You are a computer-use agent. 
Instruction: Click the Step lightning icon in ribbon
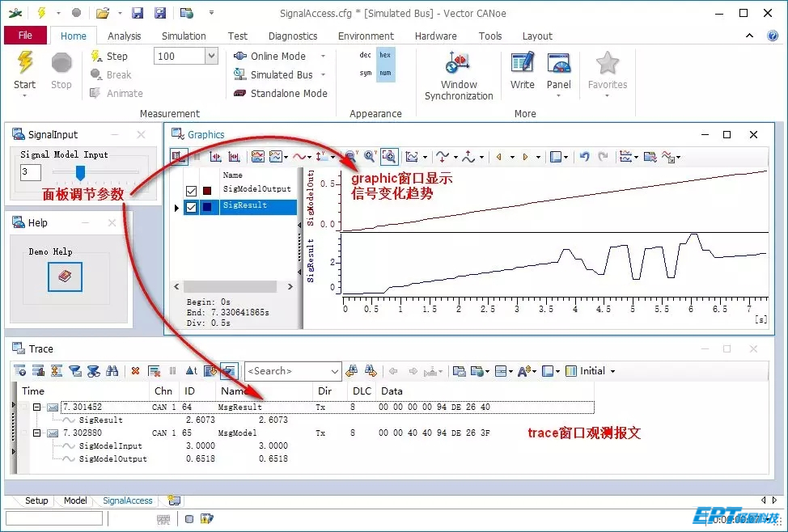coord(96,56)
